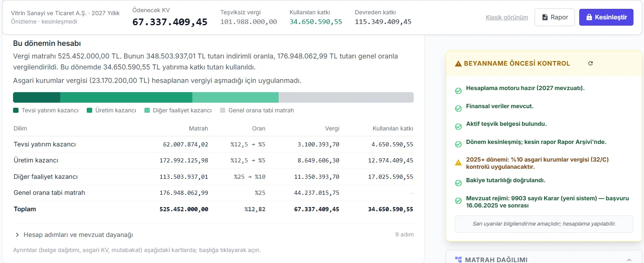Click the Matrah Dağılımı card icon
Screen dimensions: 644x263
(x=458, y=260)
